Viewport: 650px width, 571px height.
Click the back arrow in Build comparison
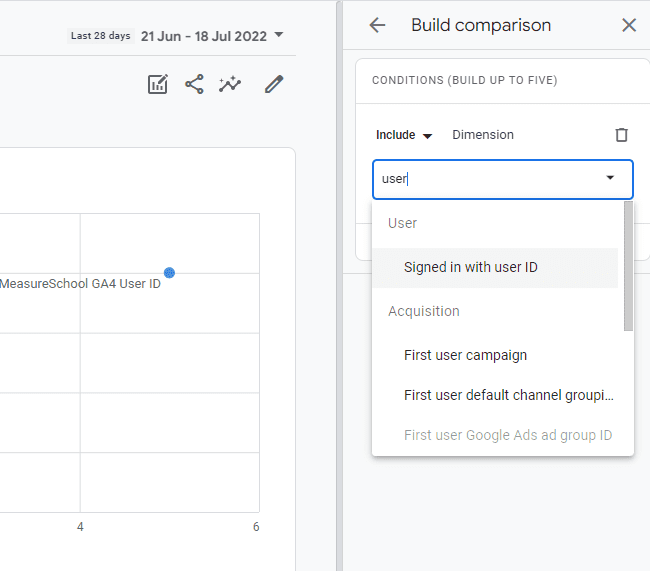click(x=377, y=25)
